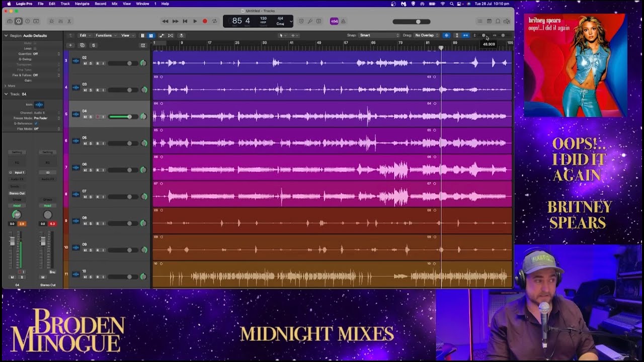Image resolution: width=644 pixels, height=362 pixels.
Task: Open the Smart Controls icon
Action: [x=51, y=21]
